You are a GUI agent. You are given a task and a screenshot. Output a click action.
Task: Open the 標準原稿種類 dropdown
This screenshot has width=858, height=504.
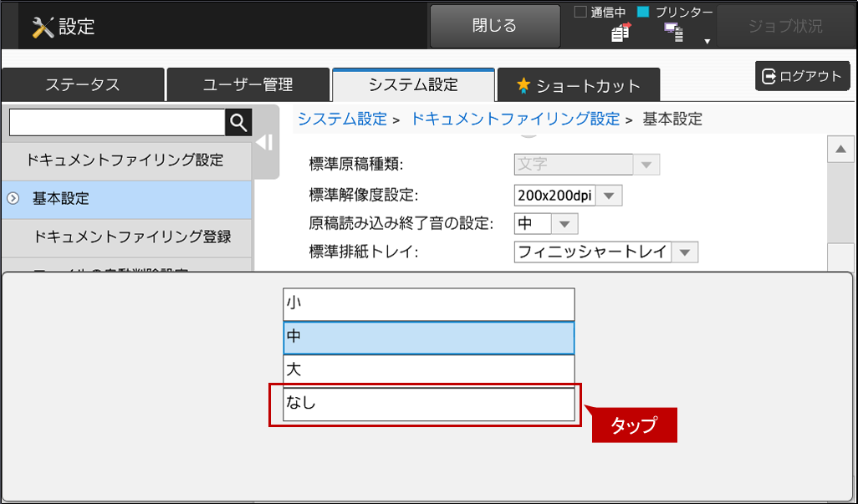click(x=586, y=165)
